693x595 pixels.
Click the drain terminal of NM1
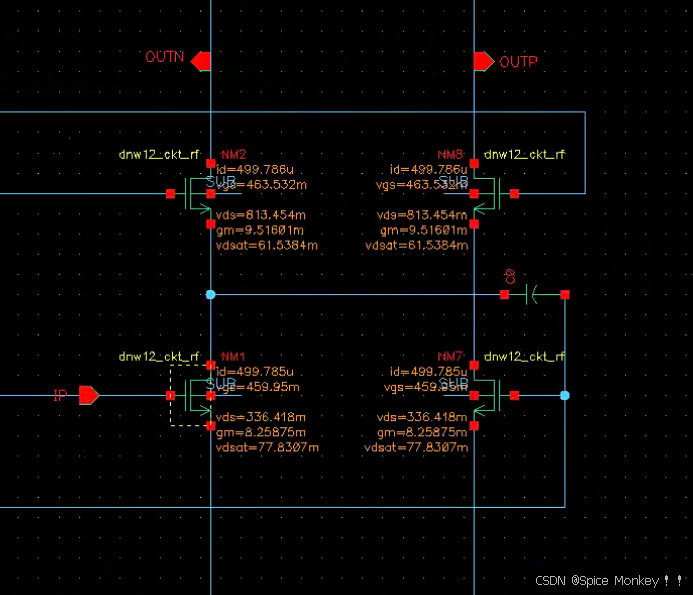tap(211, 365)
